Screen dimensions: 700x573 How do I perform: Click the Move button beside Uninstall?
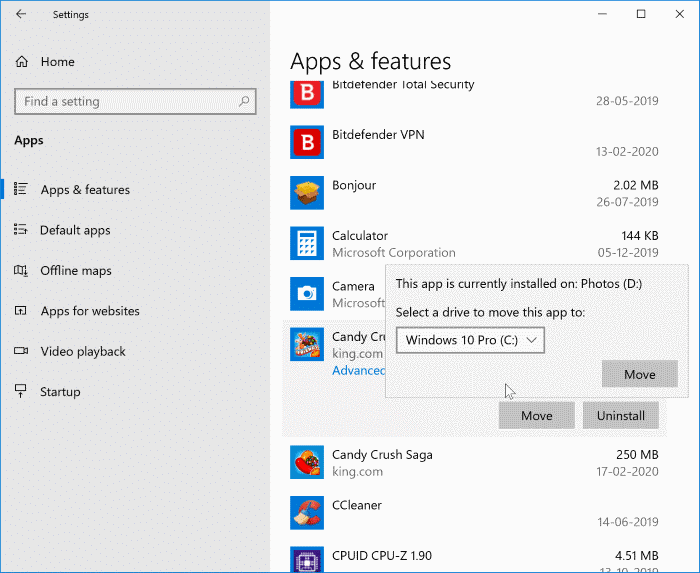[x=537, y=415]
